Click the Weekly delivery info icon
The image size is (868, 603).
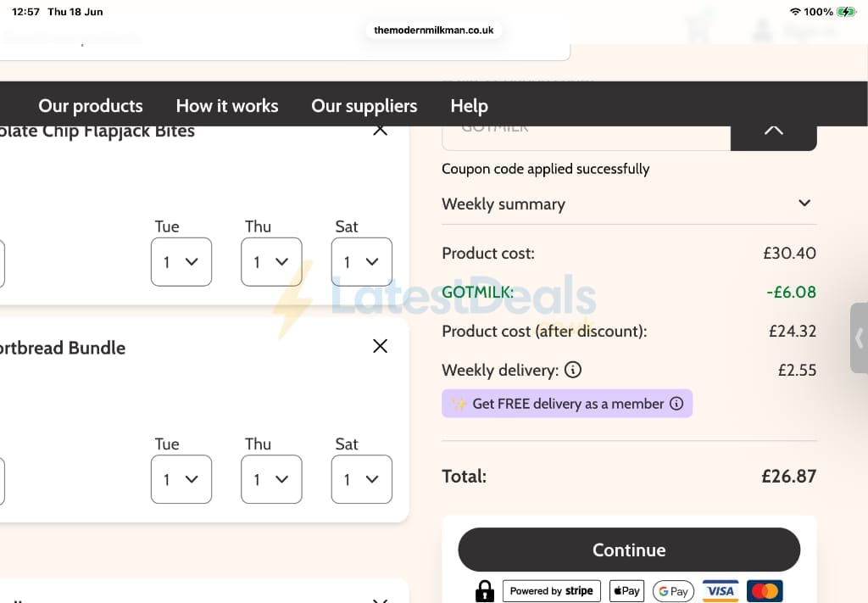point(573,369)
